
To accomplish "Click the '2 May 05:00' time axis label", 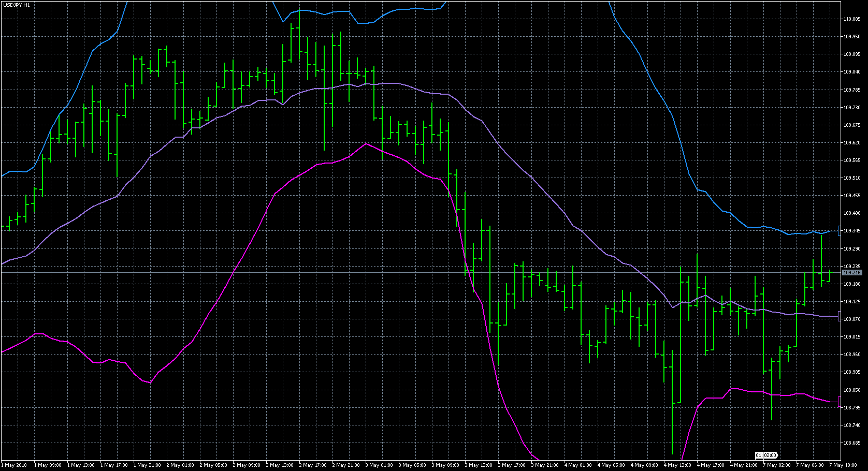I will pos(213,465).
